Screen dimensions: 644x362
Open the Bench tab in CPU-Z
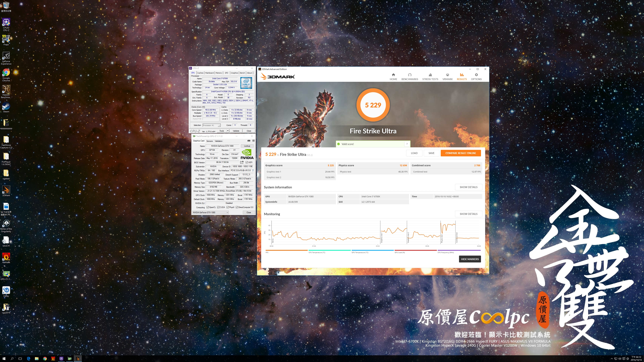tap(242, 73)
